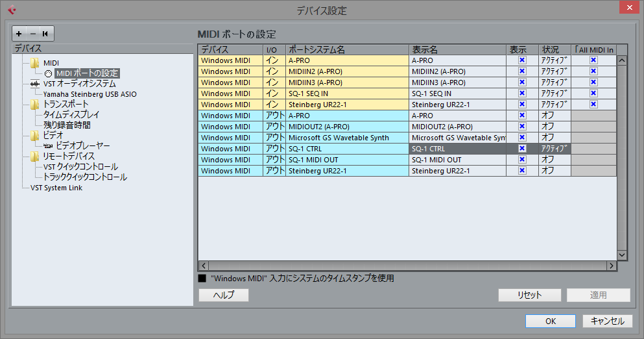
Task: Toggle All MIDI In for Steinberg UR22-1 input
Action: tap(593, 105)
